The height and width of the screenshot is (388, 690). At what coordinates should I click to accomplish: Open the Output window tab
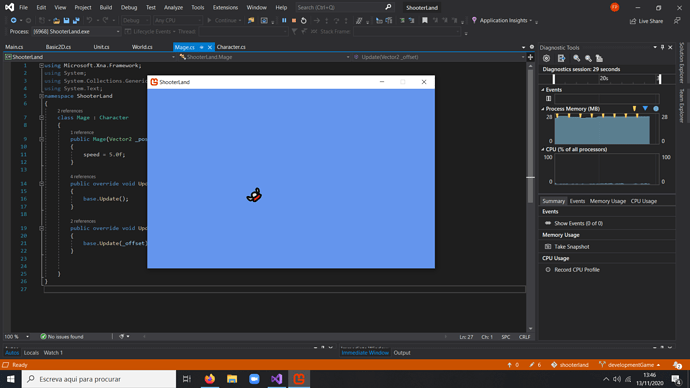coord(402,353)
